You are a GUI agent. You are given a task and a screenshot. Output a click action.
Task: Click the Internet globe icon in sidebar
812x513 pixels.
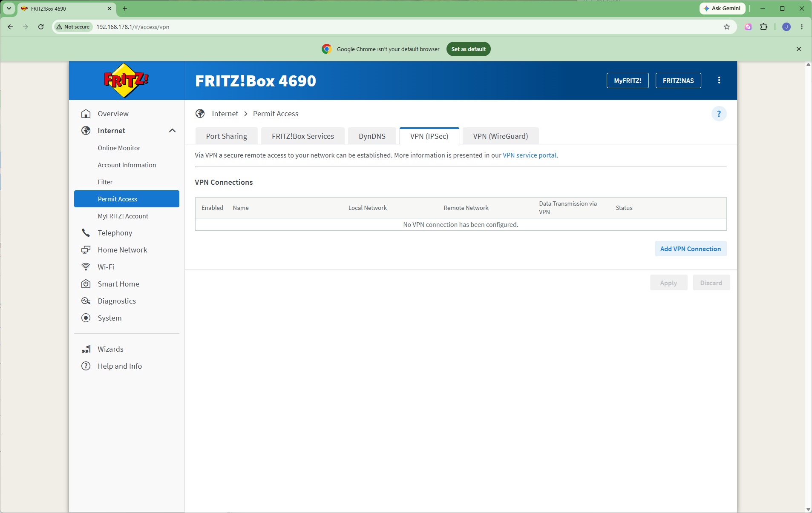(86, 131)
